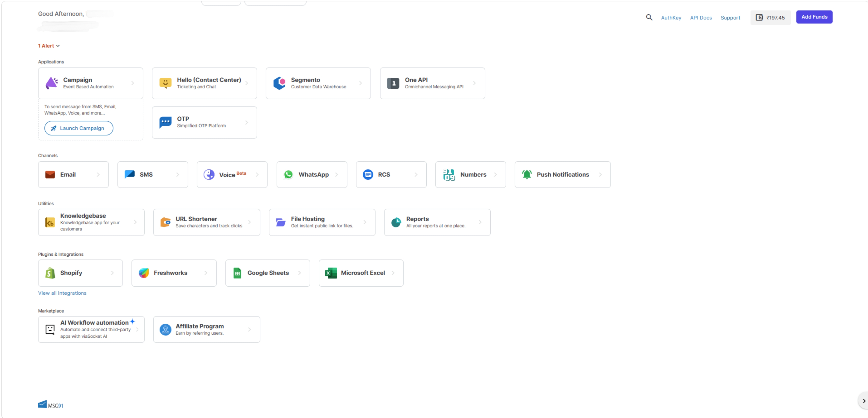Click the One API icon
Image resolution: width=868 pixels, height=418 pixels.
point(393,83)
